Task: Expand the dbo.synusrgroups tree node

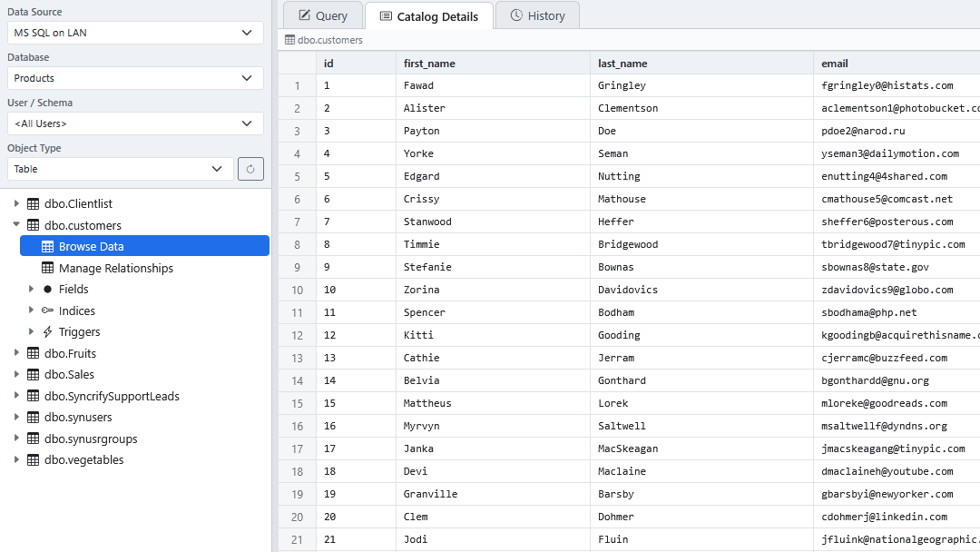Action: (17, 439)
